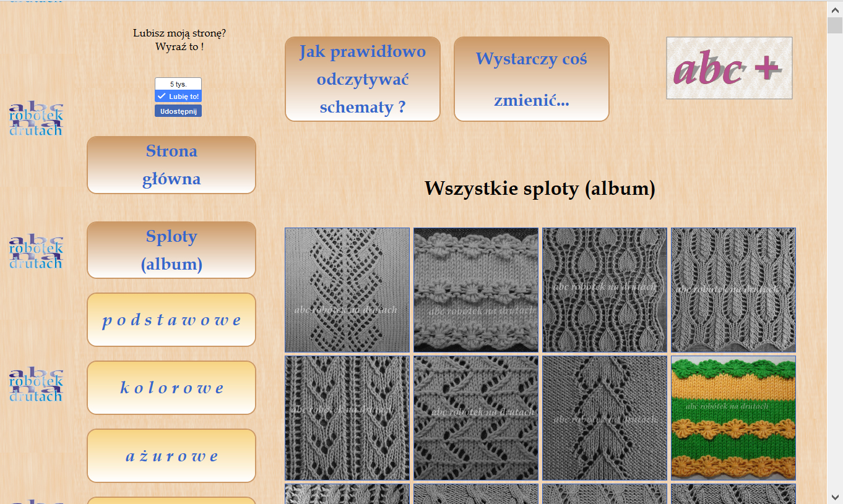Viewport: 843px width, 504px height.
Task: Open the arrow column pattern thumbnail in second row
Action: pyautogui.click(x=605, y=418)
